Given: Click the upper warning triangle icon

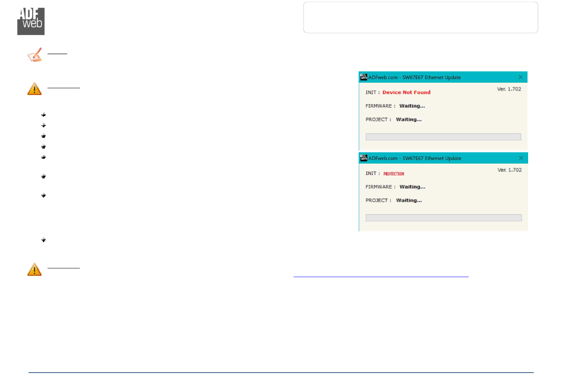Looking at the screenshot, I should click(34, 89).
